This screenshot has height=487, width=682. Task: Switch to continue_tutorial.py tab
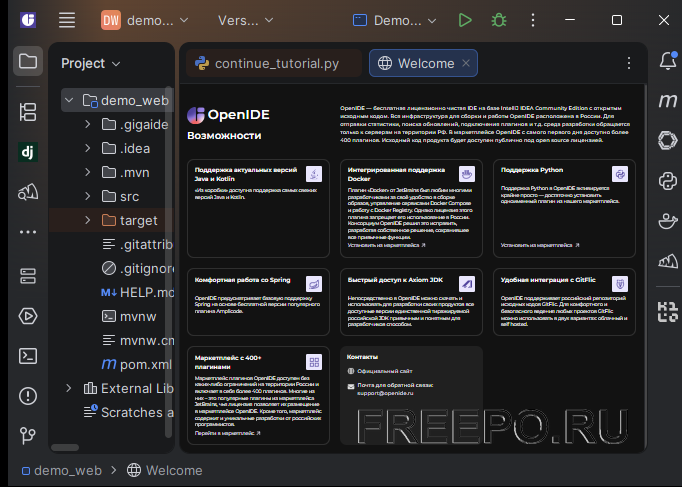(x=274, y=63)
